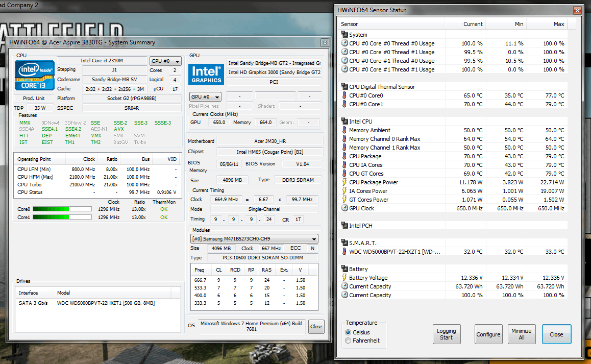
Task: Switch temperature units to Fahrenheit
Action: 349,341
